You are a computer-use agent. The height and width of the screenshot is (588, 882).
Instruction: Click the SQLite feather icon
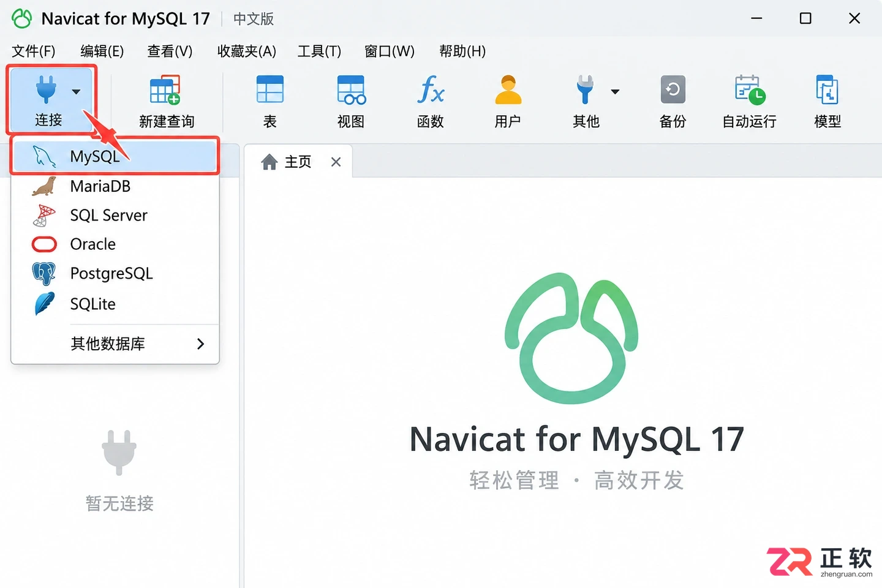click(45, 304)
